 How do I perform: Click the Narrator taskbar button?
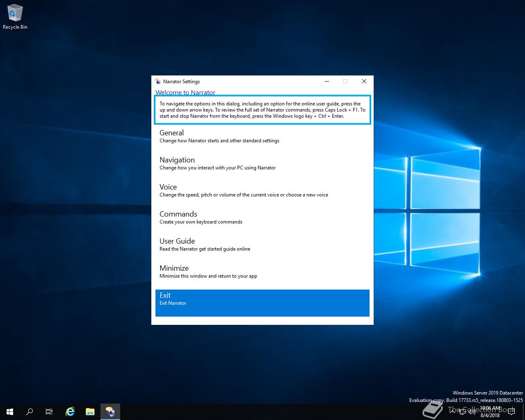pos(110,412)
